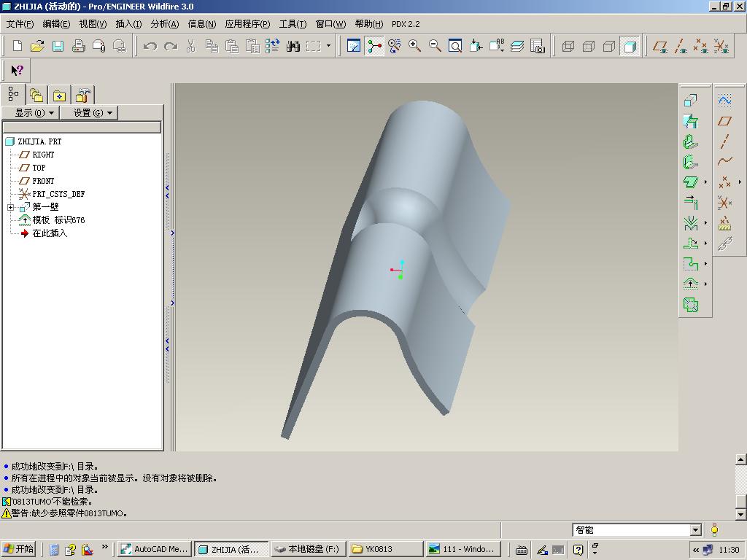Create a datum coordinate system from the right toolbar
Image resolution: width=747 pixels, height=560 pixels.
[724, 203]
